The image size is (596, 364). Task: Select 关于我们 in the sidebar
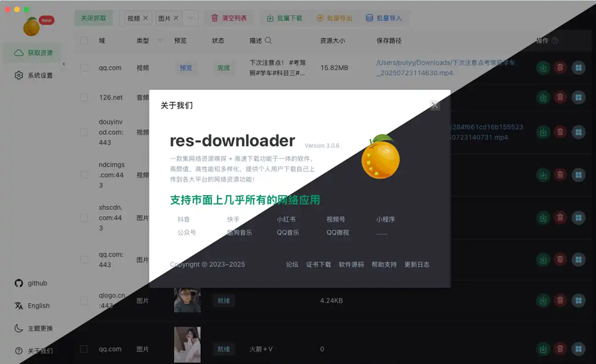point(40,351)
